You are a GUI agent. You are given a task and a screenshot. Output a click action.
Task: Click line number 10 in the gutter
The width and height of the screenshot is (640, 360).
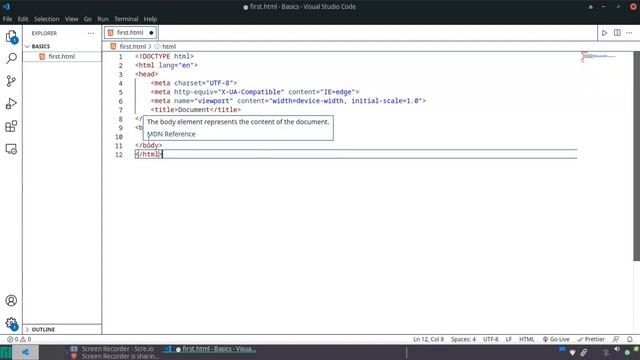coord(119,137)
